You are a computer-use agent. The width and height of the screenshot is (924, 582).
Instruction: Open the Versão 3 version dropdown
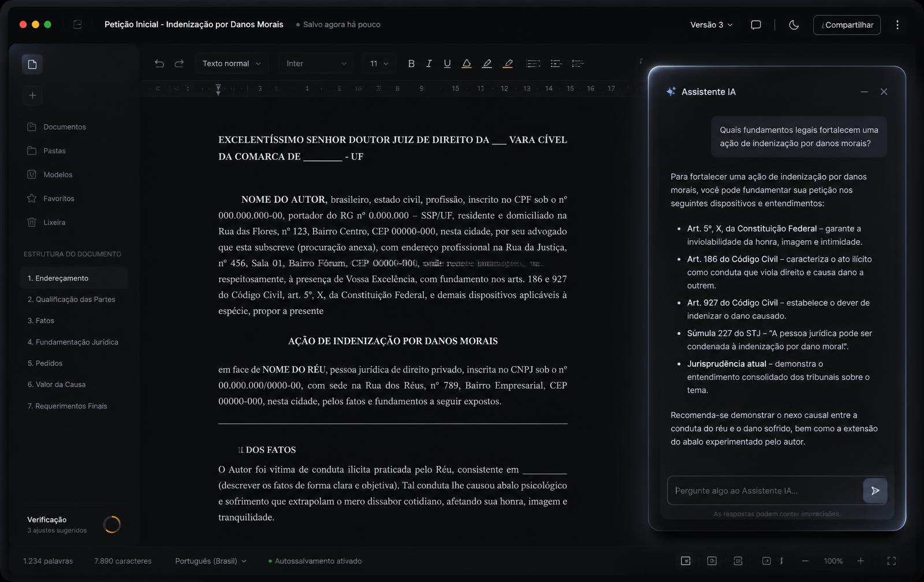click(711, 25)
